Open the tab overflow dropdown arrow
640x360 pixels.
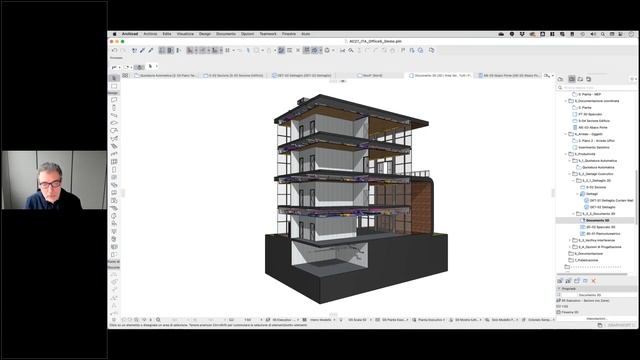[553, 76]
